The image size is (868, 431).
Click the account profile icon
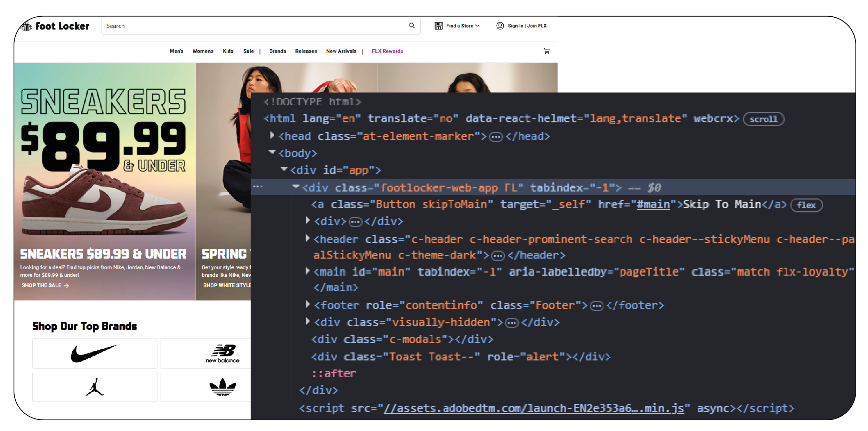pyautogui.click(x=500, y=26)
